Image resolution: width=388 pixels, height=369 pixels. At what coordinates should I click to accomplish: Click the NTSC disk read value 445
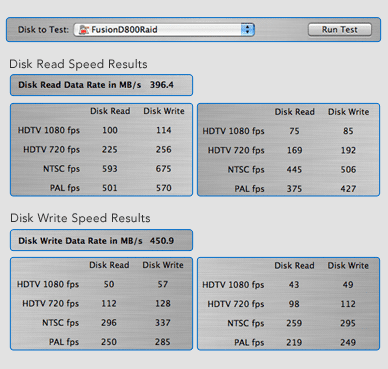click(294, 169)
